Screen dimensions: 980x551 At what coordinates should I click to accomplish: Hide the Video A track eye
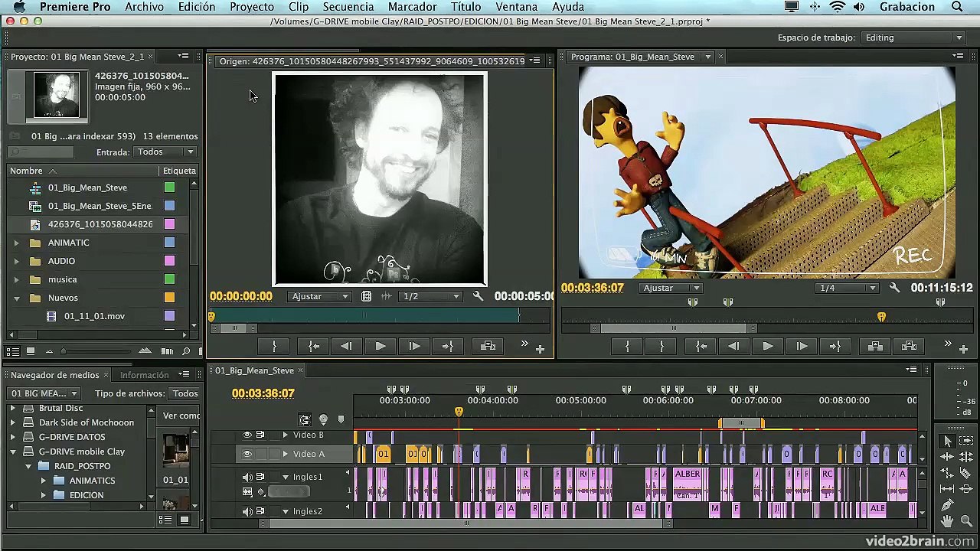[247, 454]
